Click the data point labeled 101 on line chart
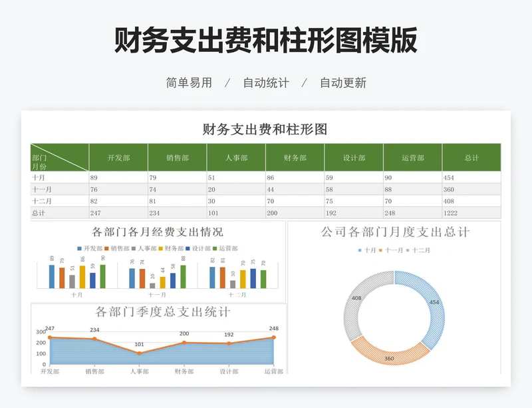532x408 pixels. (x=139, y=353)
